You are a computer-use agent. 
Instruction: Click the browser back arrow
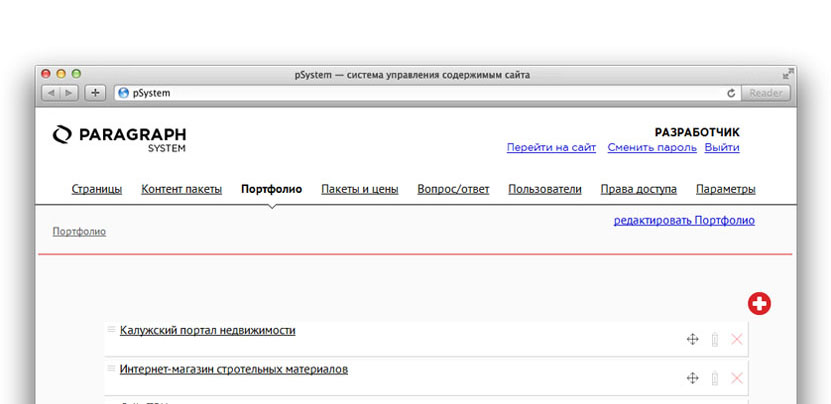pos(51,93)
